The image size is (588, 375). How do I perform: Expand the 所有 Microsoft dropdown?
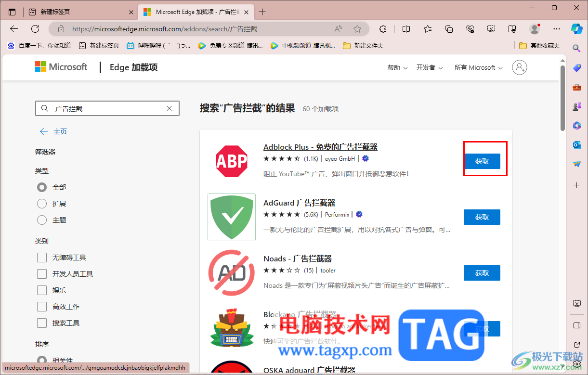[x=478, y=68]
